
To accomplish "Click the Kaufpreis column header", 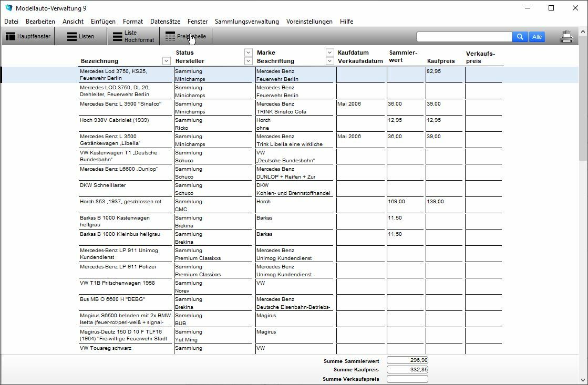I will [x=441, y=61].
